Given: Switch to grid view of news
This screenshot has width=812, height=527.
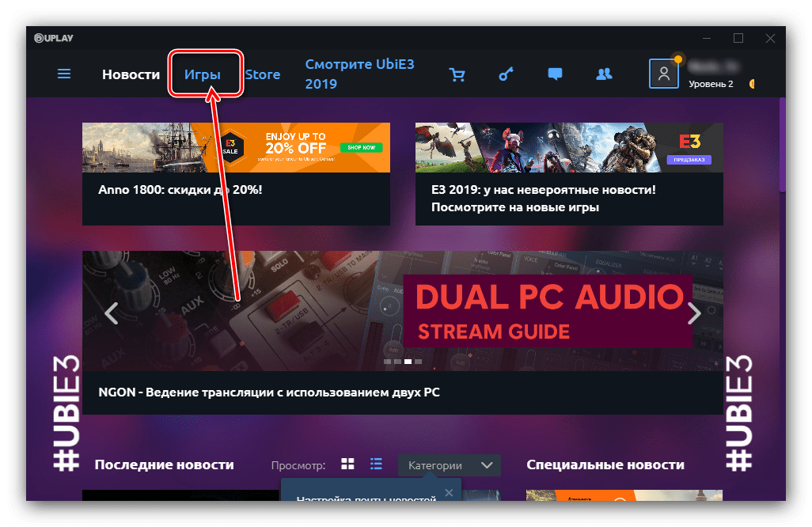Looking at the screenshot, I should [x=347, y=464].
